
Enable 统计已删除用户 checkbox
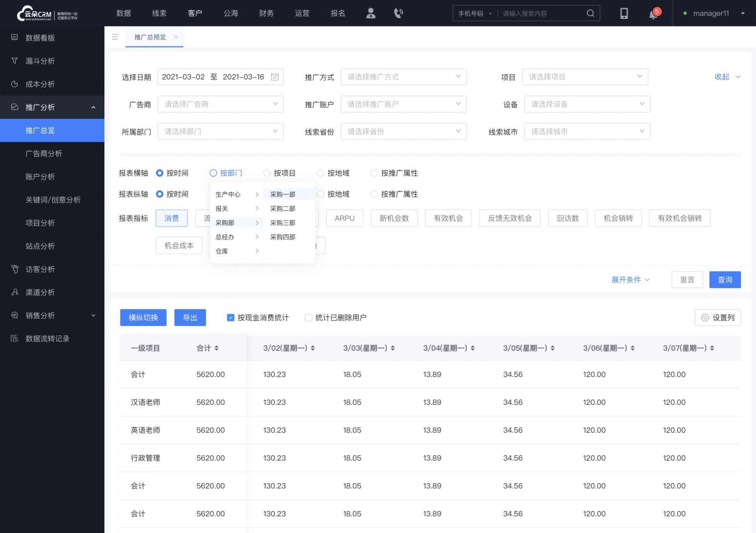308,318
